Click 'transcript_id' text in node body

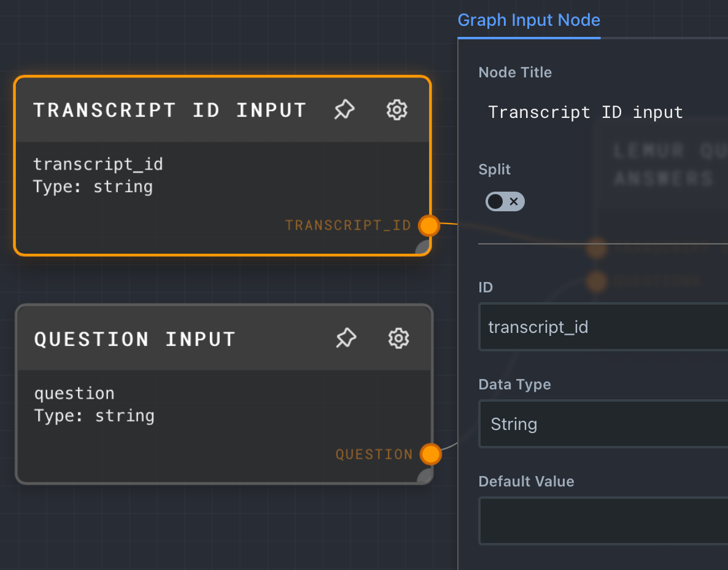tap(98, 164)
